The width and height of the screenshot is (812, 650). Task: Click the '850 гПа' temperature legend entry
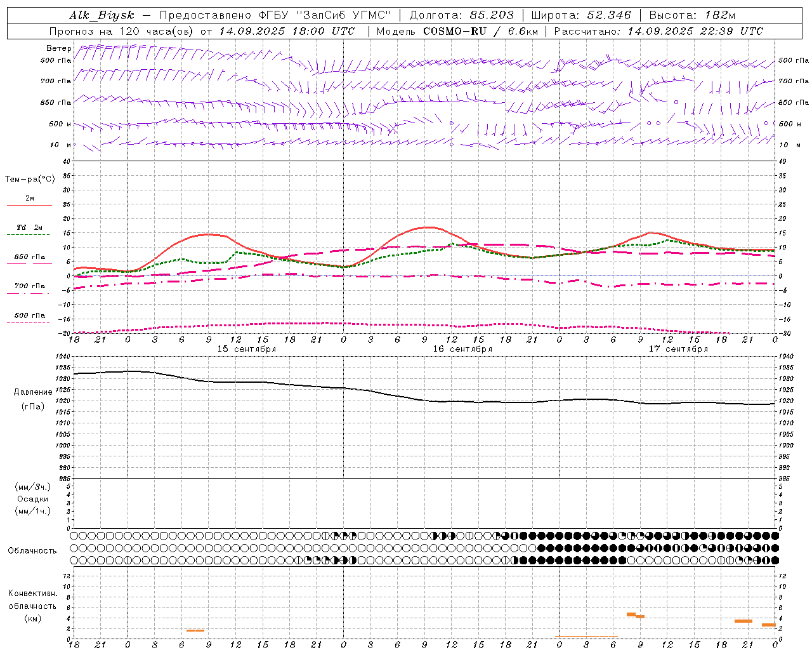tap(30, 257)
